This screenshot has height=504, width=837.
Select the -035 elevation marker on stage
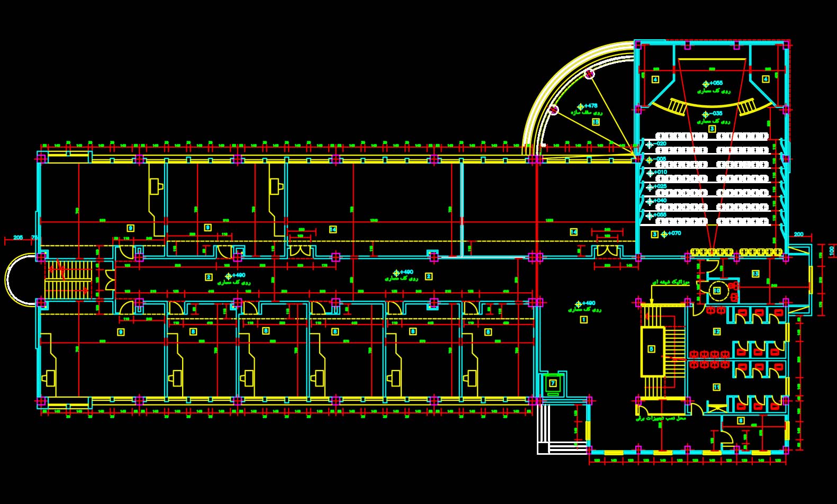(x=705, y=115)
